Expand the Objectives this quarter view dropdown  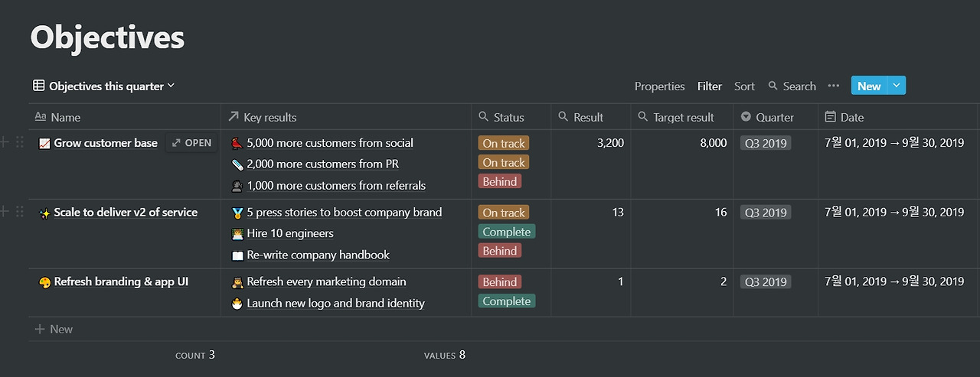(171, 86)
